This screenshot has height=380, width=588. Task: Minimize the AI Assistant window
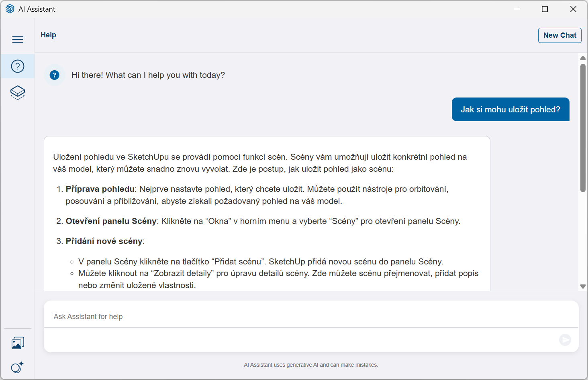[517, 9]
